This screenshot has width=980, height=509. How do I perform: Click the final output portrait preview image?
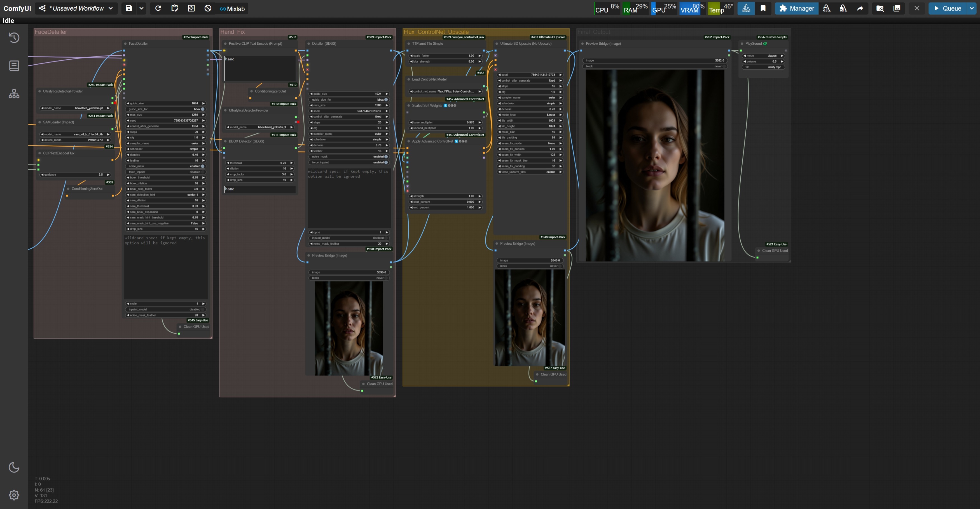coord(654,165)
